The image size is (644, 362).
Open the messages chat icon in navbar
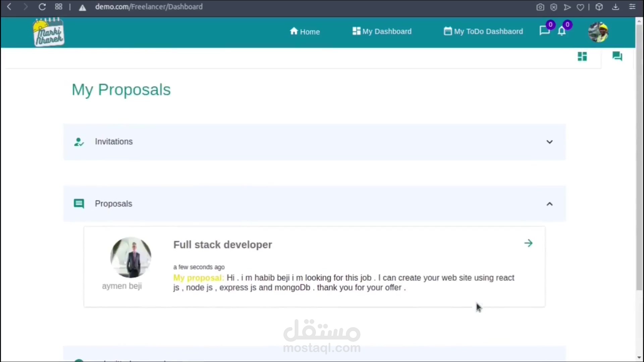coord(544,31)
